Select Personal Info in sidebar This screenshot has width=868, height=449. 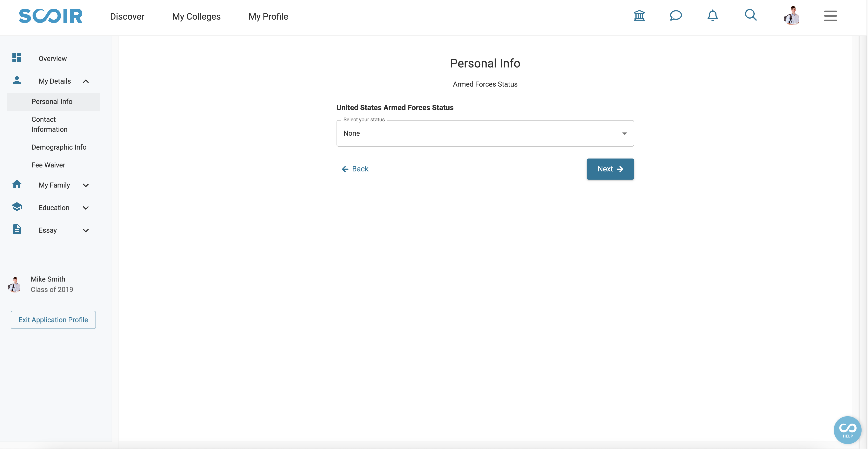click(x=53, y=101)
